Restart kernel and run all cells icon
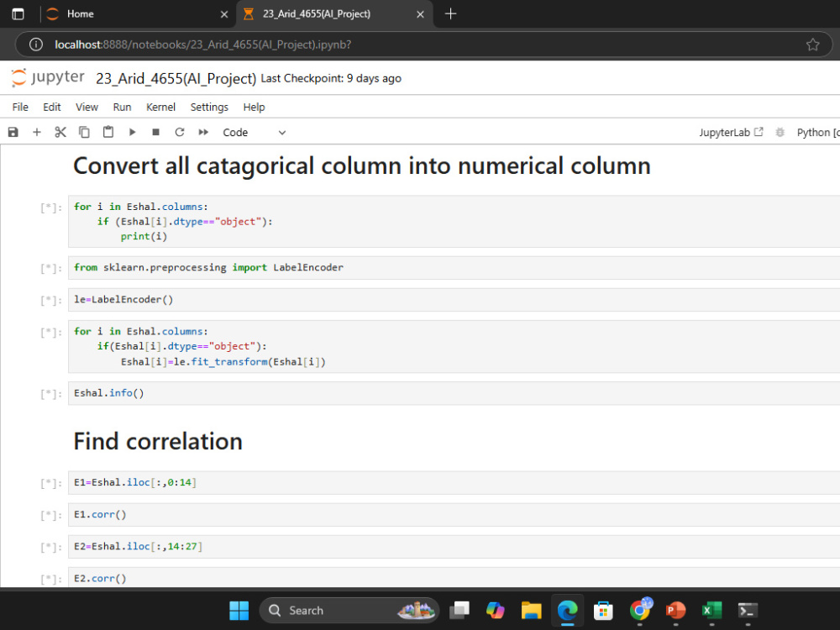 (x=203, y=132)
